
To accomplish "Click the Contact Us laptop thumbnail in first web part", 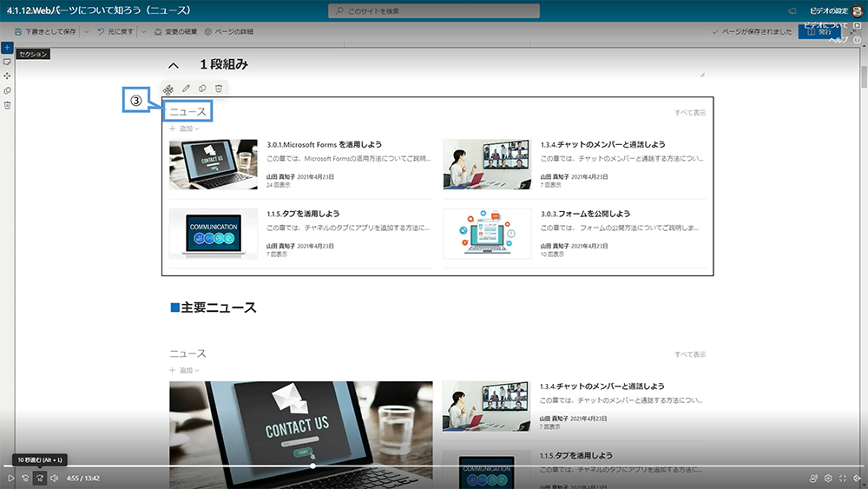I will point(214,164).
